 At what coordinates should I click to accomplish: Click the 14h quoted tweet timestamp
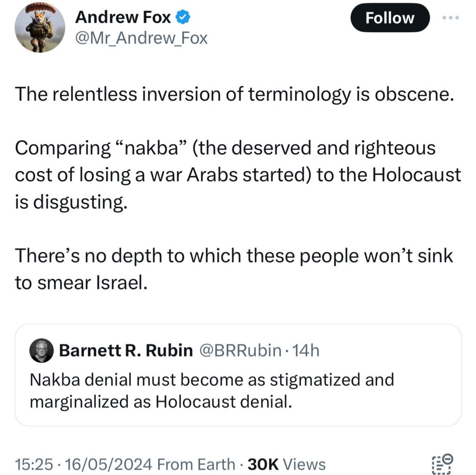click(x=305, y=350)
